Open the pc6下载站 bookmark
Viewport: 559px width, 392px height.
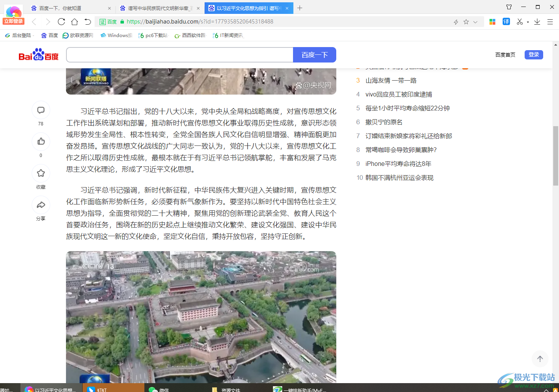(153, 35)
